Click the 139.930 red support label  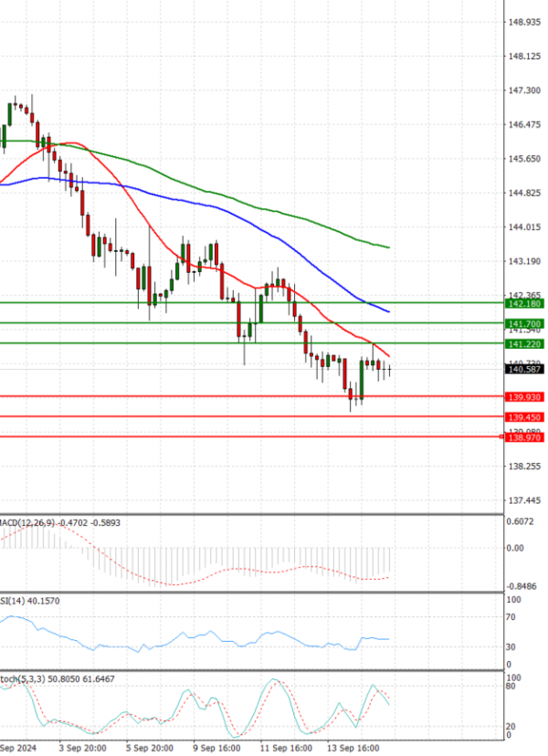(524, 397)
